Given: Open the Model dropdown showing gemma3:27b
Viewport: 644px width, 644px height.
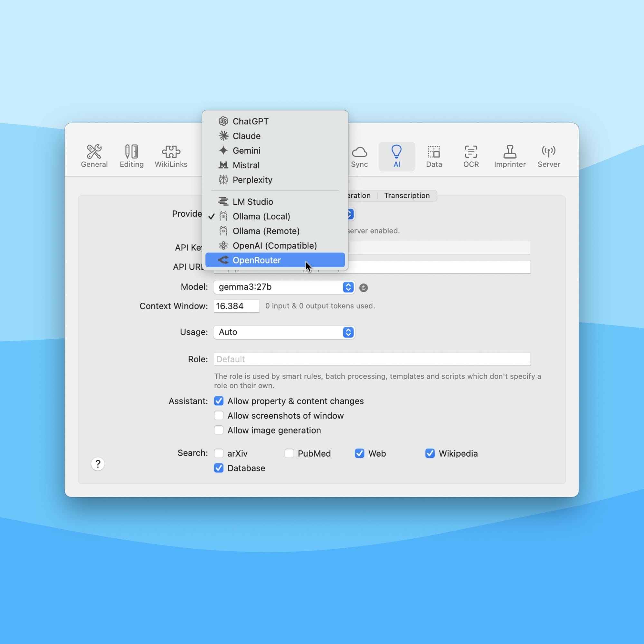Looking at the screenshot, I should coord(284,287).
